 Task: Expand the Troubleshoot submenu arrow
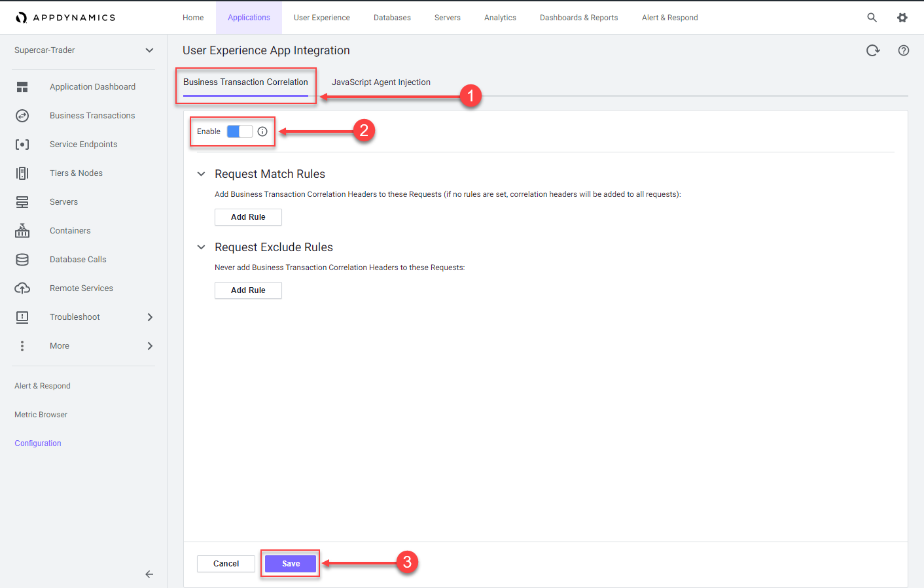click(150, 317)
